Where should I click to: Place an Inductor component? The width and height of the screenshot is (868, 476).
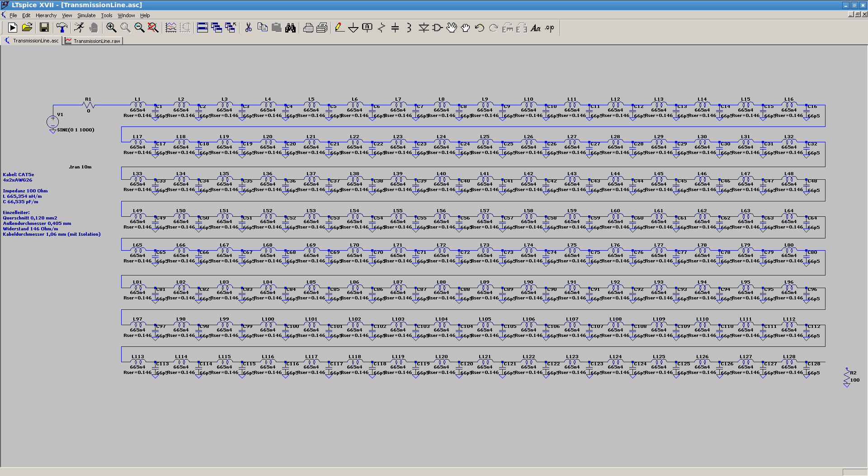(409, 28)
